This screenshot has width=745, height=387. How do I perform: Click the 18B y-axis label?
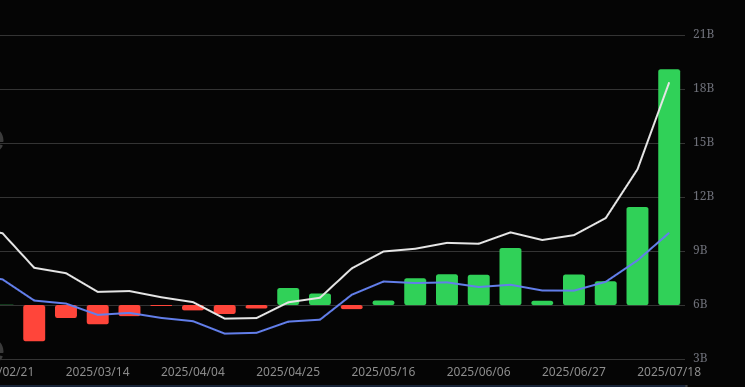tap(704, 88)
